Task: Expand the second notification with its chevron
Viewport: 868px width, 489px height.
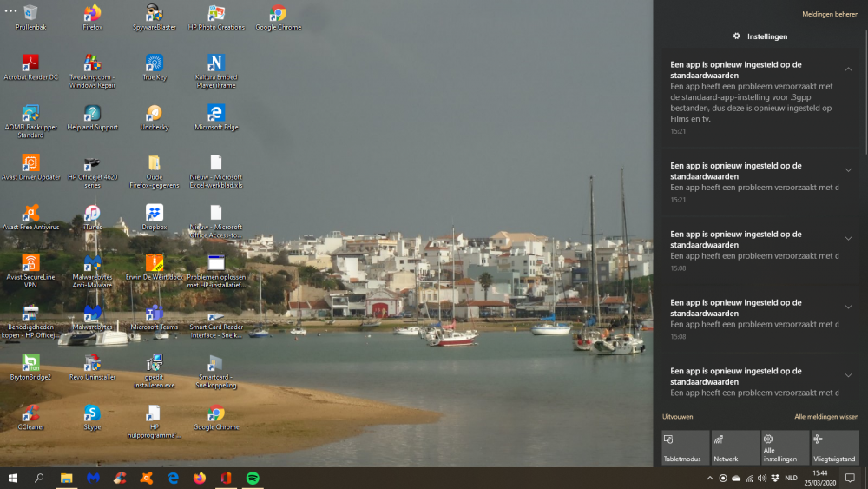Action: [848, 170]
